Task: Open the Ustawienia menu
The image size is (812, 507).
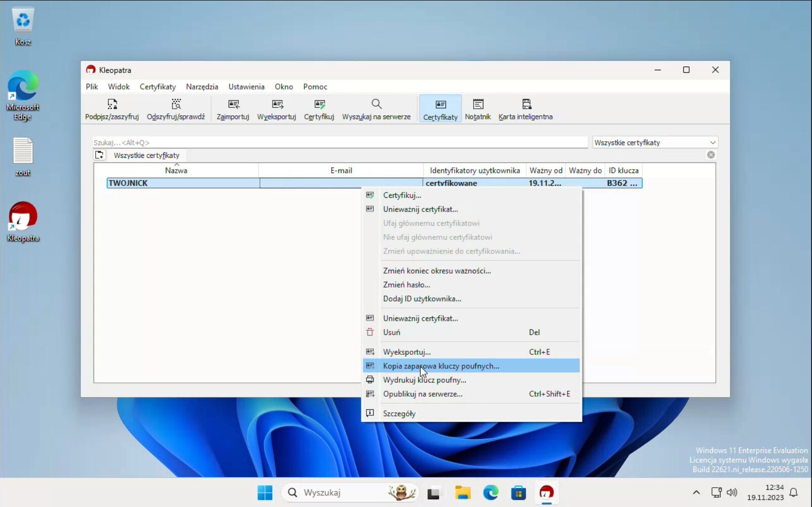Action: coord(246,87)
